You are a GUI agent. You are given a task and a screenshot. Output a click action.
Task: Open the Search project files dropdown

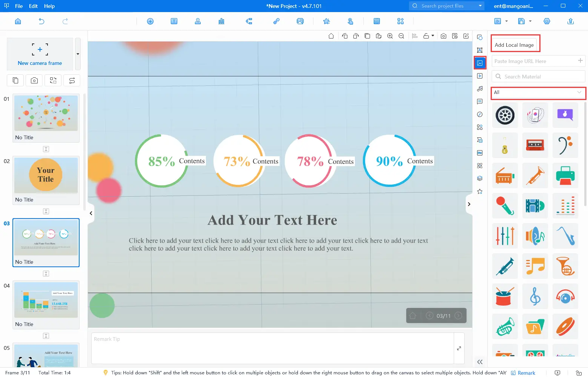point(480,6)
